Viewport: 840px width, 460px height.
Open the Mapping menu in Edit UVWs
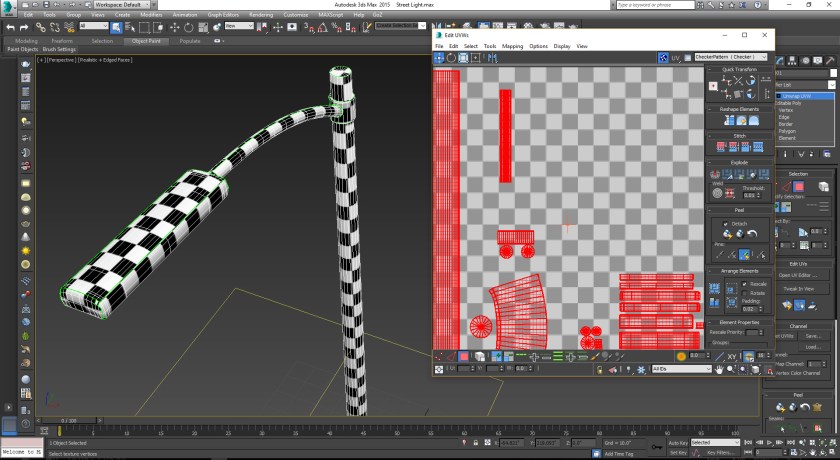[512, 46]
